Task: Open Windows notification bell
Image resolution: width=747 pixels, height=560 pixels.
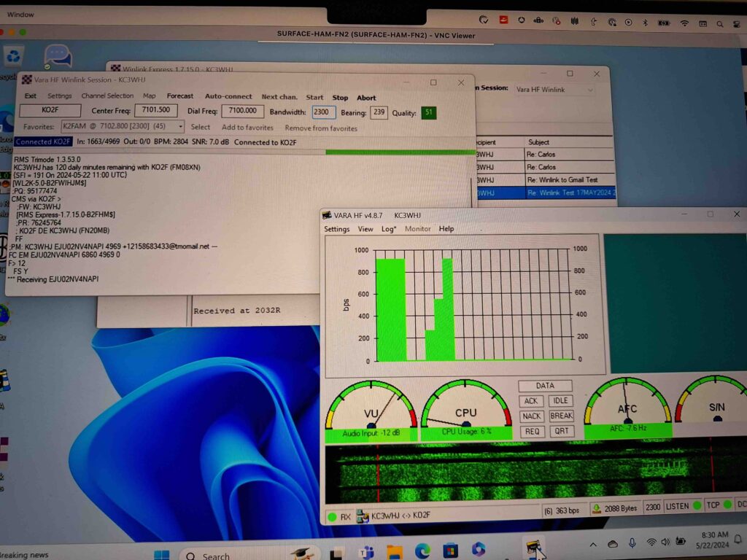Action: [738, 539]
